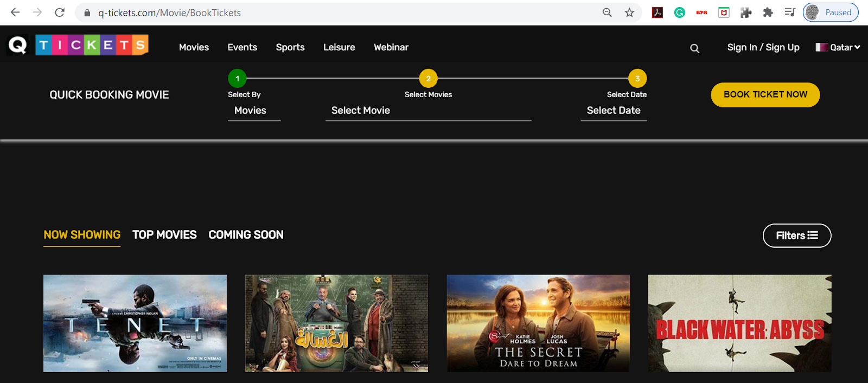Click step 2 Select Movies circle
Image resolution: width=868 pixels, height=383 pixels.
[428, 79]
